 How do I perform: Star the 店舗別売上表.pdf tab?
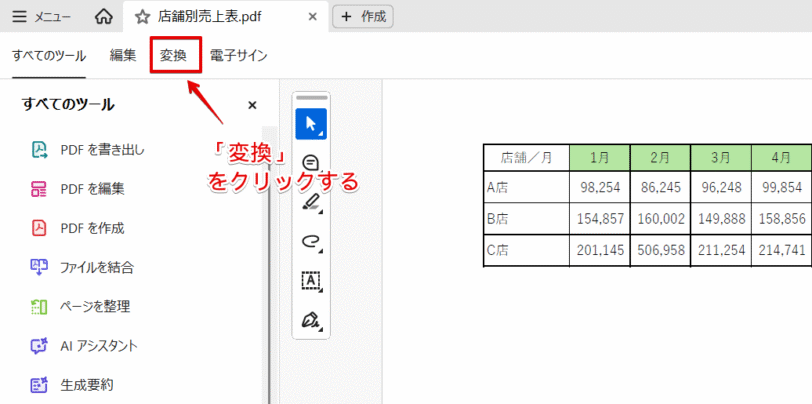[x=142, y=17]
